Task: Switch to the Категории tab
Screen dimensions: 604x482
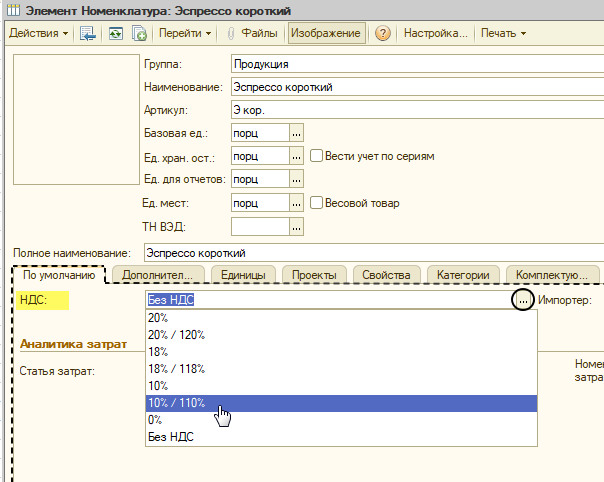Action: tap(463, 275)
